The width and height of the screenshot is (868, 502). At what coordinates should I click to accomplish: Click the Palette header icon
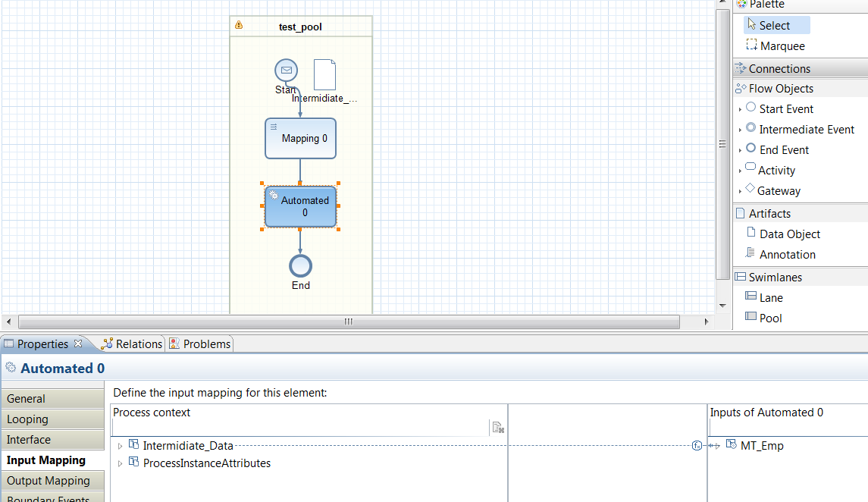coord(741,4)
